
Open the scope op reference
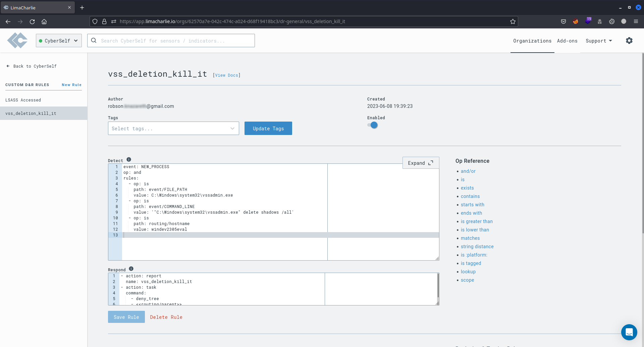tap(467, 280)
